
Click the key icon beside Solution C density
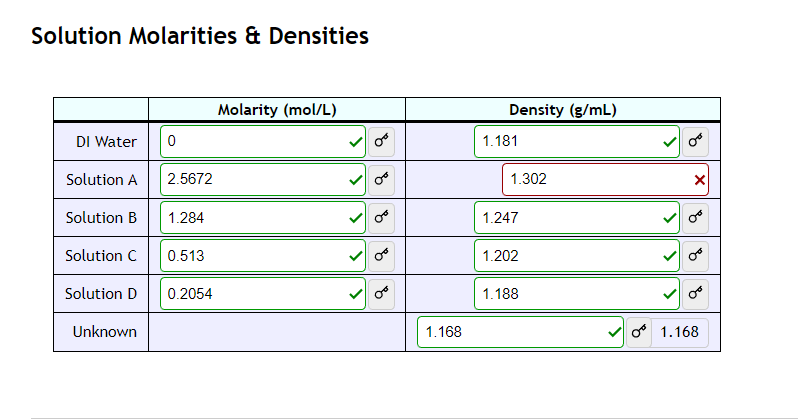[695, 256]
